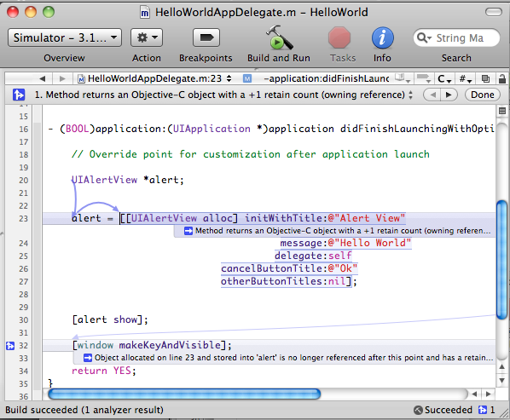Click 'Build succeeded (1 analyzer result)' status text
Screen dimensions: 510x420
click(x=84, y=410)
